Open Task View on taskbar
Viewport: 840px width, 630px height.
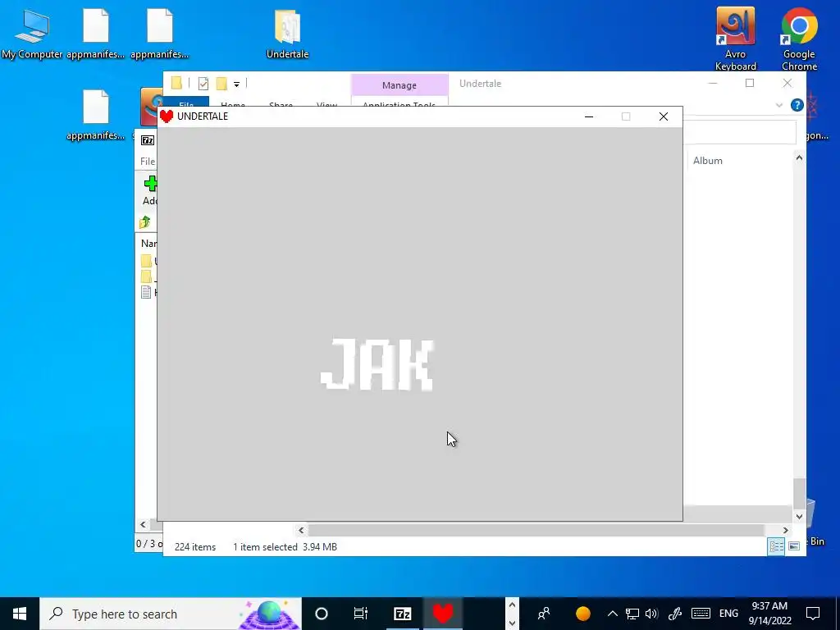click(x=361, y=614)
